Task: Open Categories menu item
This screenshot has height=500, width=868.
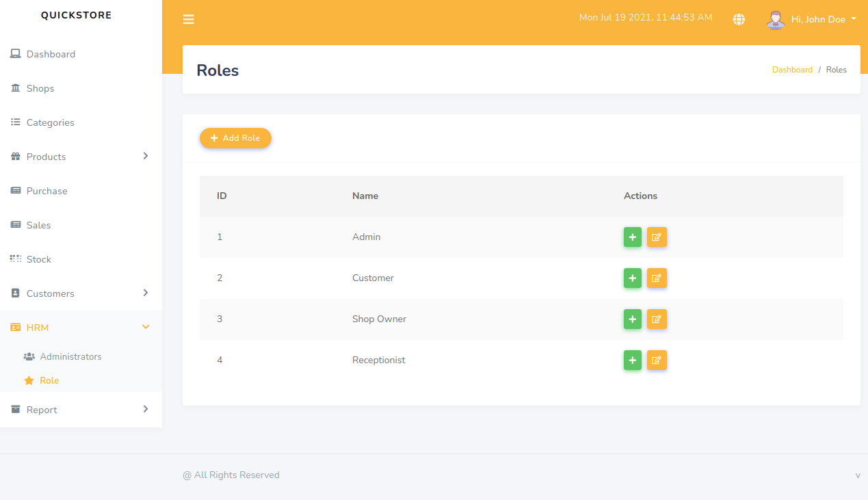Action: coord(81,122)
